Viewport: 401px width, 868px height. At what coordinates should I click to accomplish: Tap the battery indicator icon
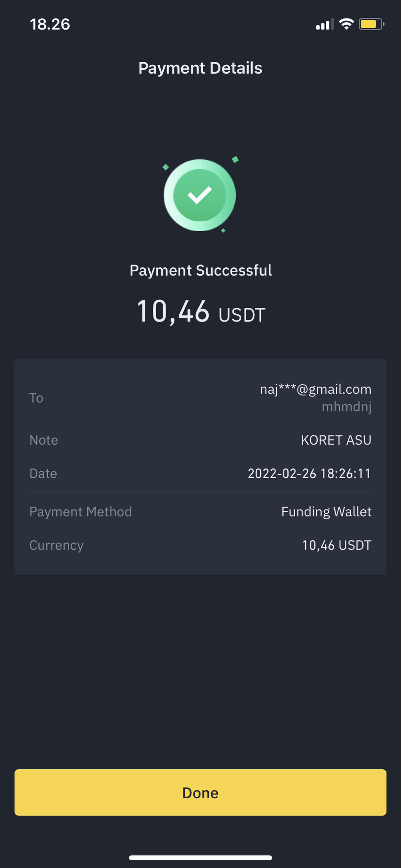tap(371, 24)
